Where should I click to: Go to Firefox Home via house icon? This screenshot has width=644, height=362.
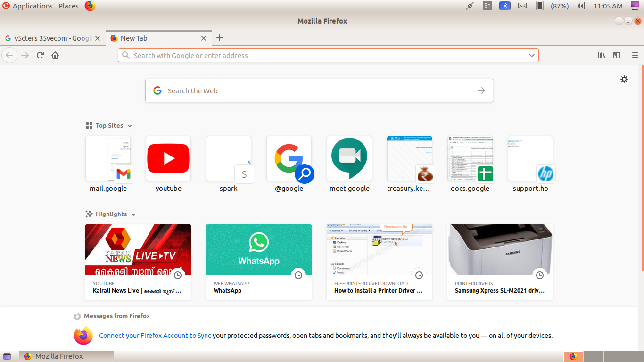click(55, 55)
